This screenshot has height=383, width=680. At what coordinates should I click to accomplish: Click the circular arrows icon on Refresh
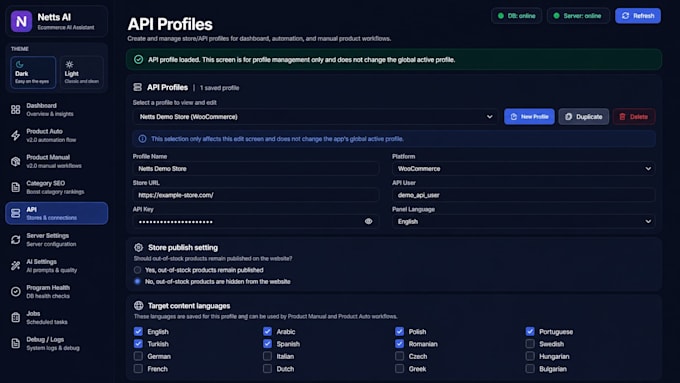[625, 16]
